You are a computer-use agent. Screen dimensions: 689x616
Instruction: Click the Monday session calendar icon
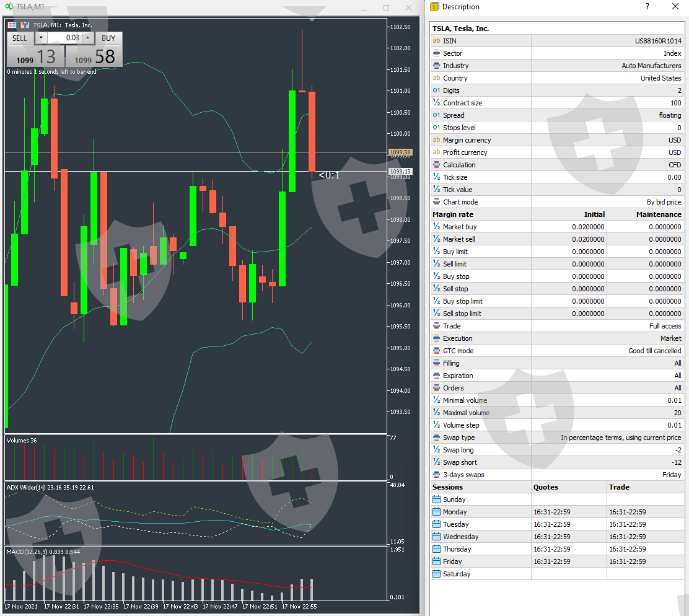pyautogui.click(x=436, y=511)
